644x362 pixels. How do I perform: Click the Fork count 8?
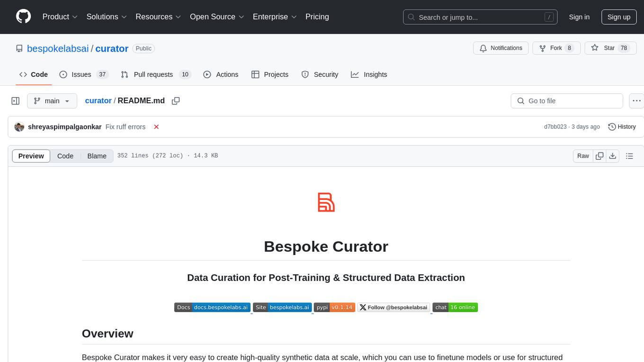coord(569,48)
